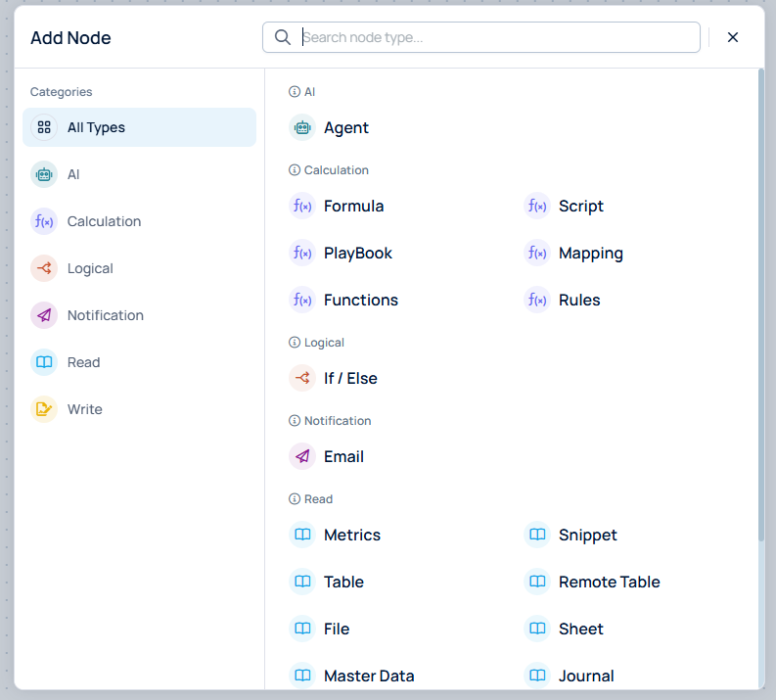Show the Logical category nodes
The height and width of the screenshot is (700, 776).
pos(90,268)
